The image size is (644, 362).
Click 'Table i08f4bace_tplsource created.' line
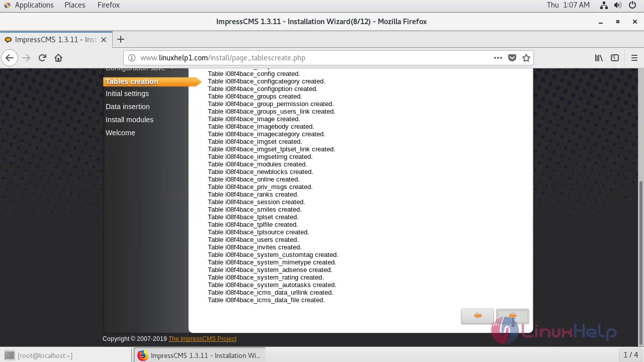pyautogui.click(x=258, y=232)
